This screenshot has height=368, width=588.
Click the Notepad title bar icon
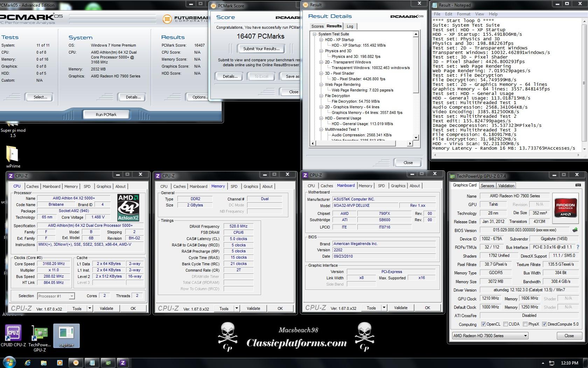(x=435, y=5)
